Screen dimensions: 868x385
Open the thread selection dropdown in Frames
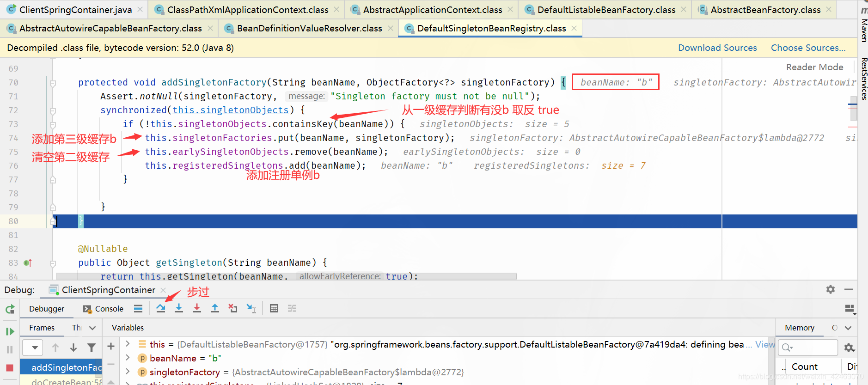32,347
